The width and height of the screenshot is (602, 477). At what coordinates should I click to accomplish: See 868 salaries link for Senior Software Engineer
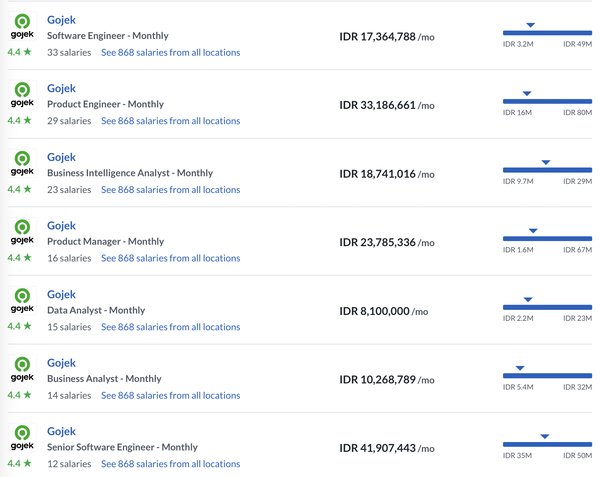click(170, 464)
